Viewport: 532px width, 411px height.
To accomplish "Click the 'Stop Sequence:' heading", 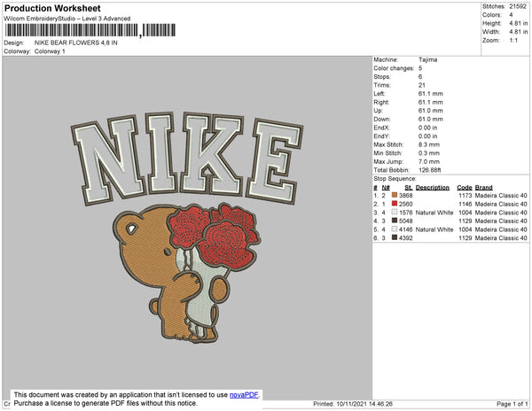I will (x=395, y=179).
